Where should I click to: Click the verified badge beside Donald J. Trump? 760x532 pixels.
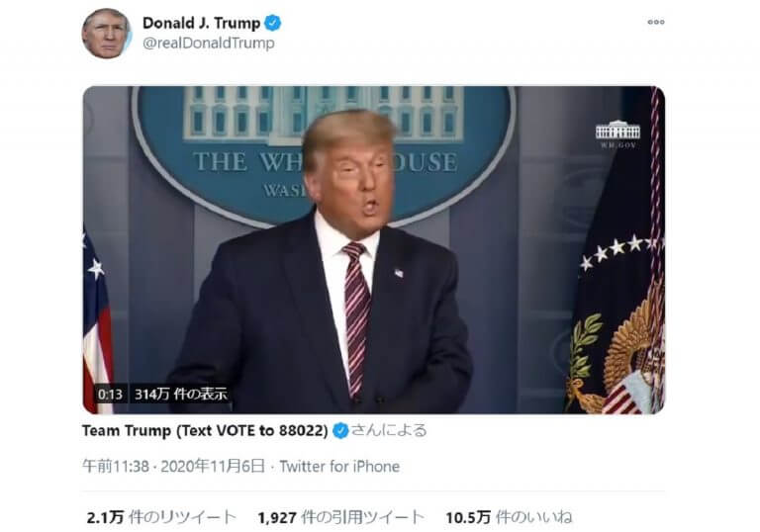(x=273, y=23)
